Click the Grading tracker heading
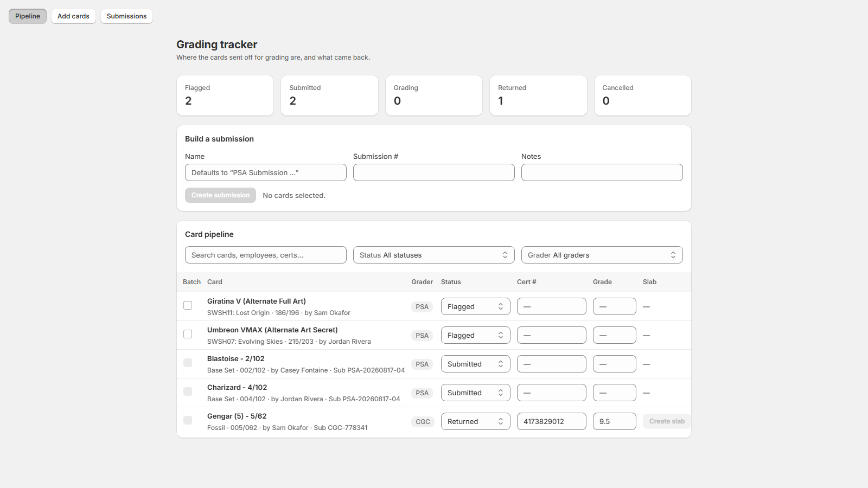This screenshot has width=868, height=488. tap(217, 44)
